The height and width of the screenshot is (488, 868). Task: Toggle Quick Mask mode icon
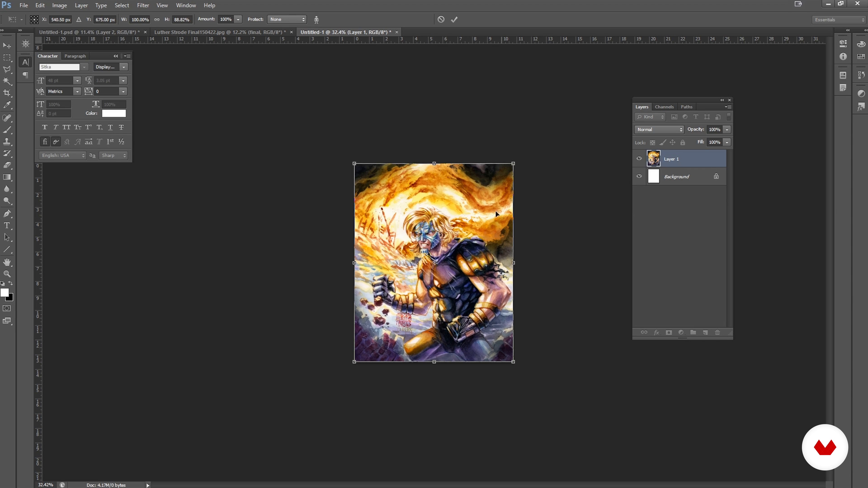7,308
